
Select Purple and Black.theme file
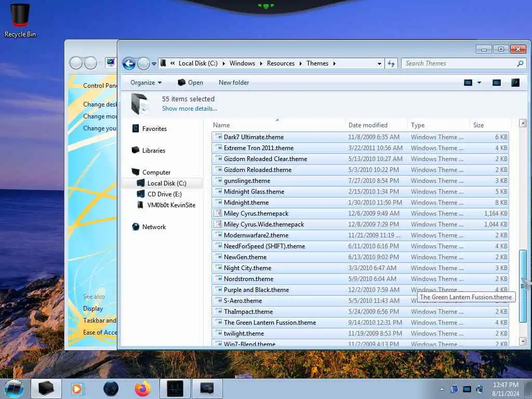pos(360,290)
